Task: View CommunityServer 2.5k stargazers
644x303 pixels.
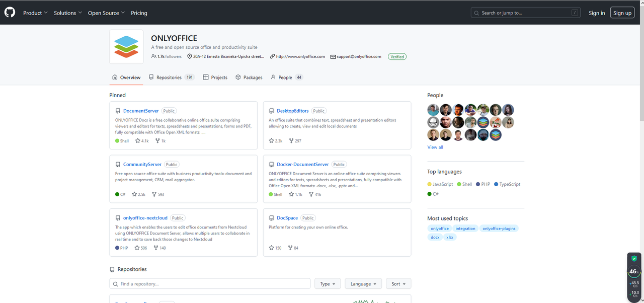Action: (x=138, y=194)
